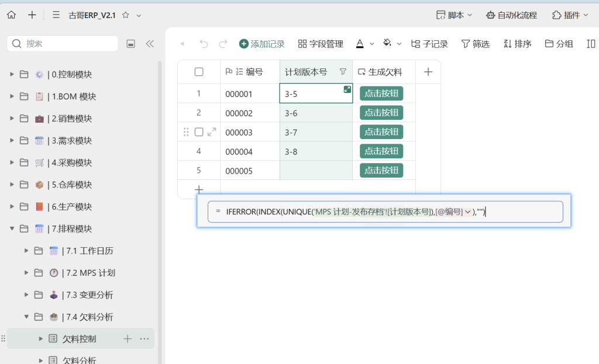599x364 pixels.
Task: Open the [@编号] reference dropdown in formula
Action: click(x=467, y=212)
